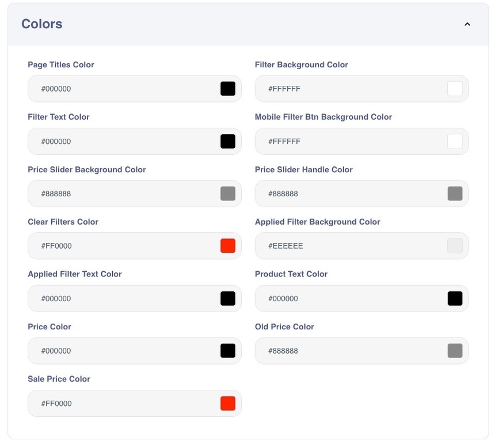Open the Filter Background Color white swatch
This screenshot has width=495, height=448.
tap(455, 89)
